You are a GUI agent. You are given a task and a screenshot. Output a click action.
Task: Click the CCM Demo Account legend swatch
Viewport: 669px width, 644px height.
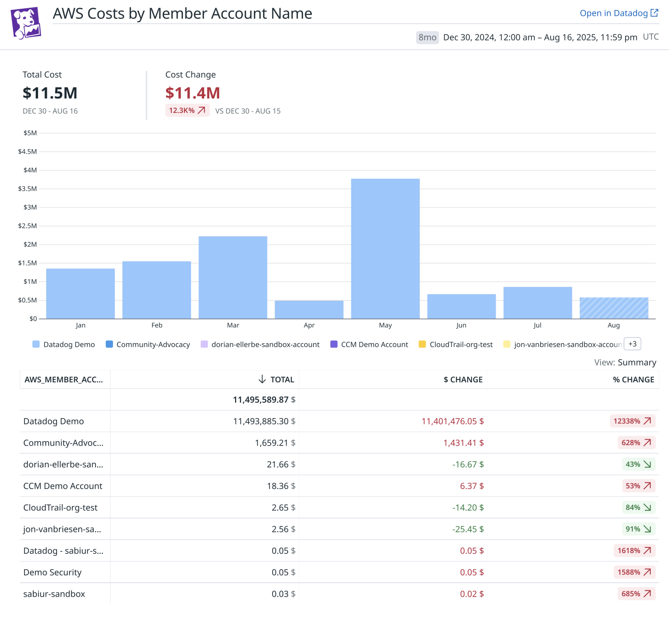(334, 344)
